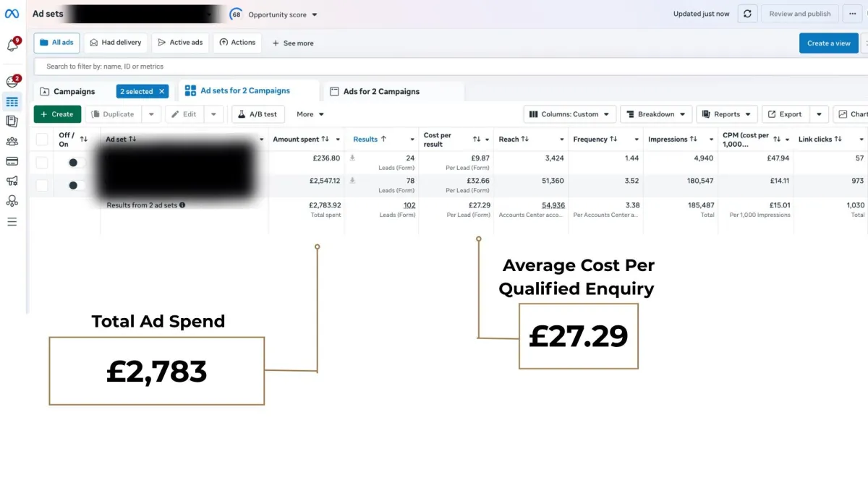868x488 pixels.
Task: Click the refresh data icon button
Action: [x=747, y=14]
